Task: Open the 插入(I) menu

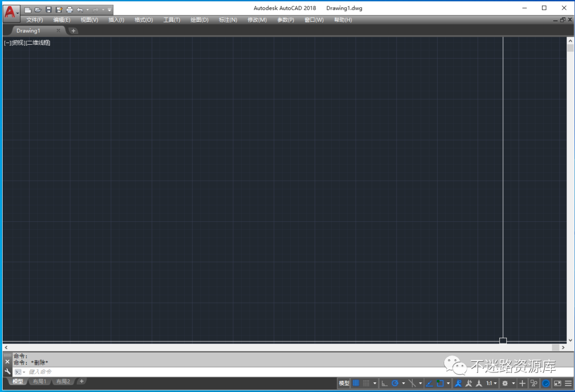Action: pyautogui.click(x=116, y=20)
